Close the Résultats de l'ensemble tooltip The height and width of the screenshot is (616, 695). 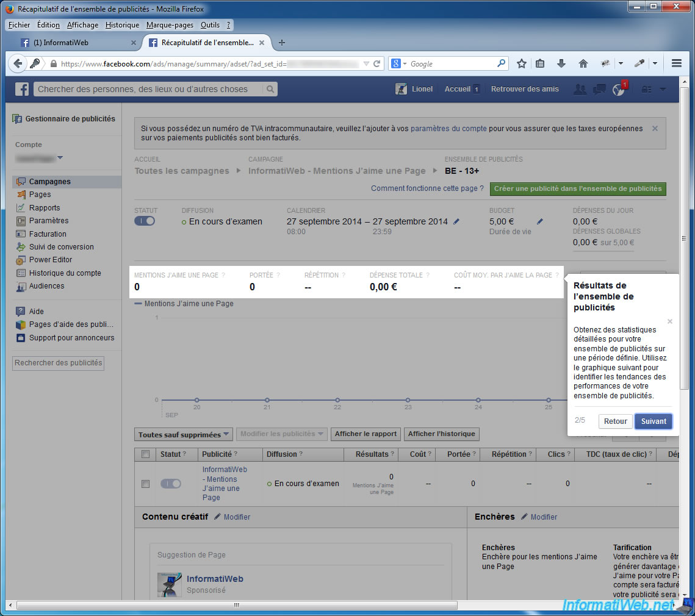pos(670,321)
